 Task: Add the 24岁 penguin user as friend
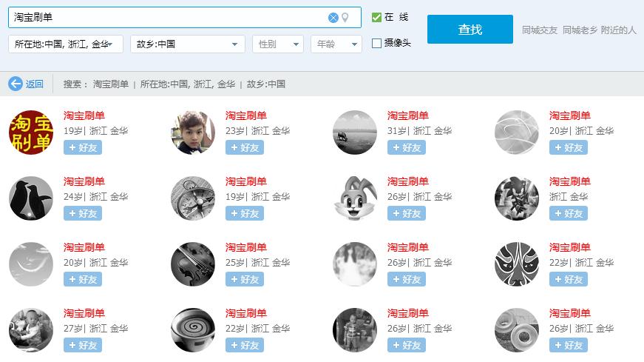tap(83, 213)
